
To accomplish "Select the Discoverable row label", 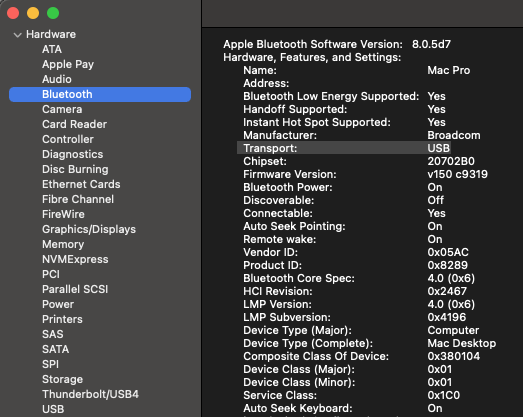I will pos(279,200).
